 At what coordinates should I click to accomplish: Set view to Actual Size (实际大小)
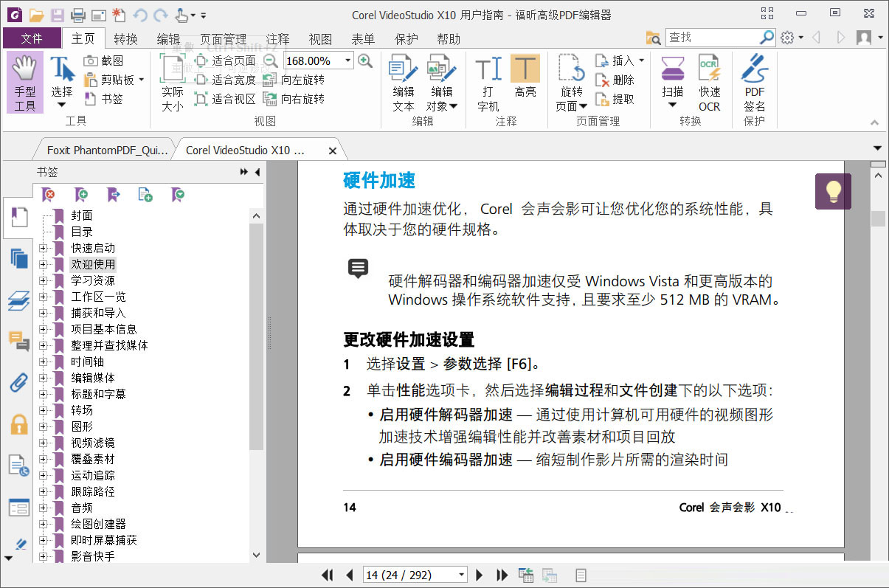173,83
